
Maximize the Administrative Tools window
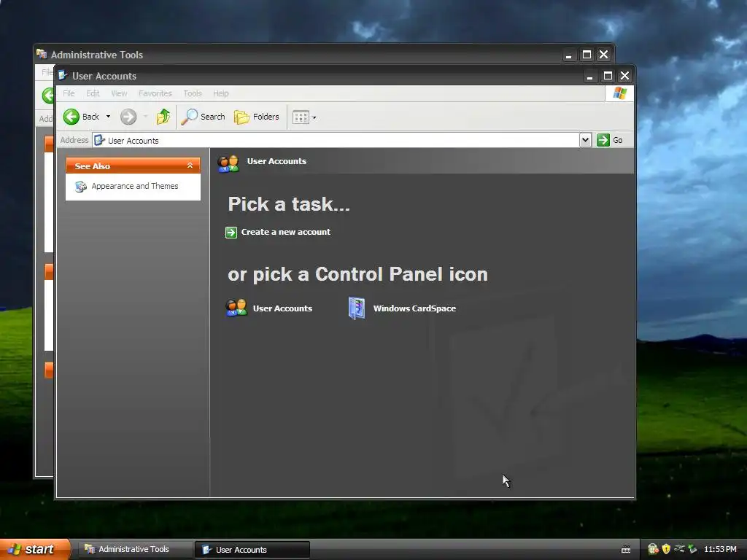pos(587,55)
